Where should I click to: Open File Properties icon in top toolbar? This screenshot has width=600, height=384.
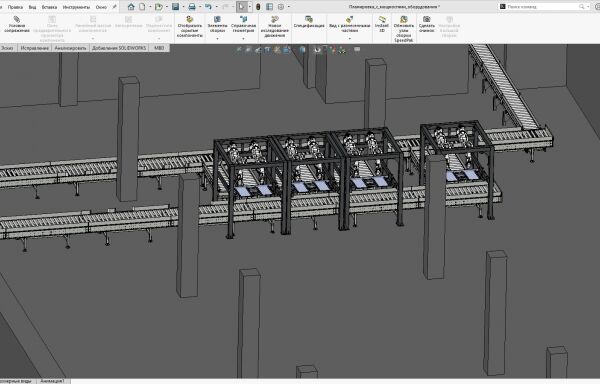pos(269,7)
